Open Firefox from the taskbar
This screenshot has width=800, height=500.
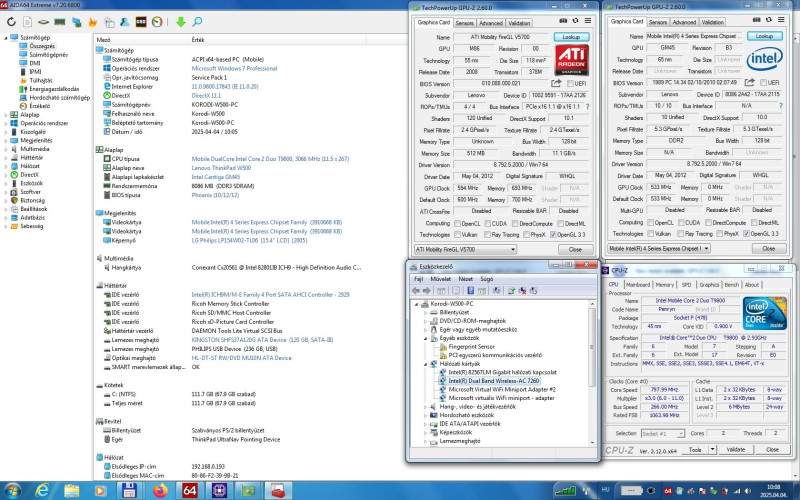click(x=160, y=491)
